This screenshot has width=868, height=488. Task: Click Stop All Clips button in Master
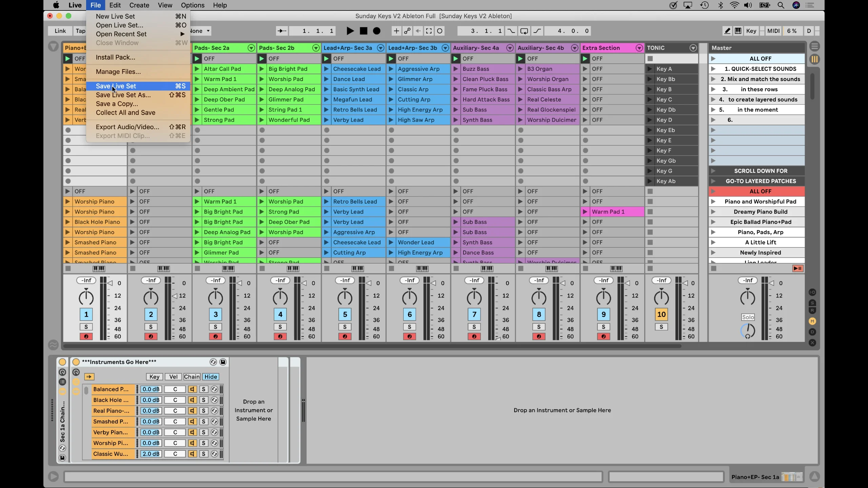click(714, 268)
